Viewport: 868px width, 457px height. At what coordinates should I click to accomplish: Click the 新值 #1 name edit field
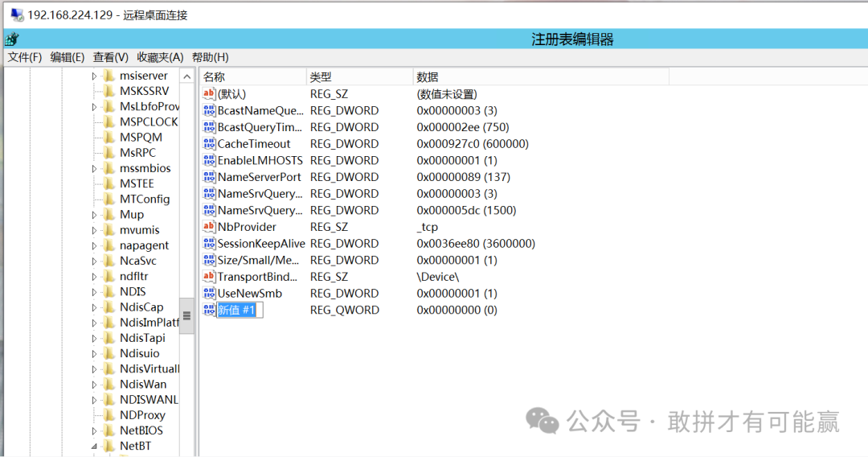point(240,310)
